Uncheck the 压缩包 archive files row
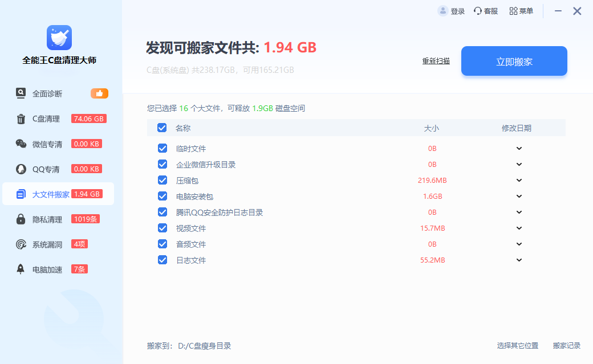Screen dimensions: 593x364 tap(162, 180)
